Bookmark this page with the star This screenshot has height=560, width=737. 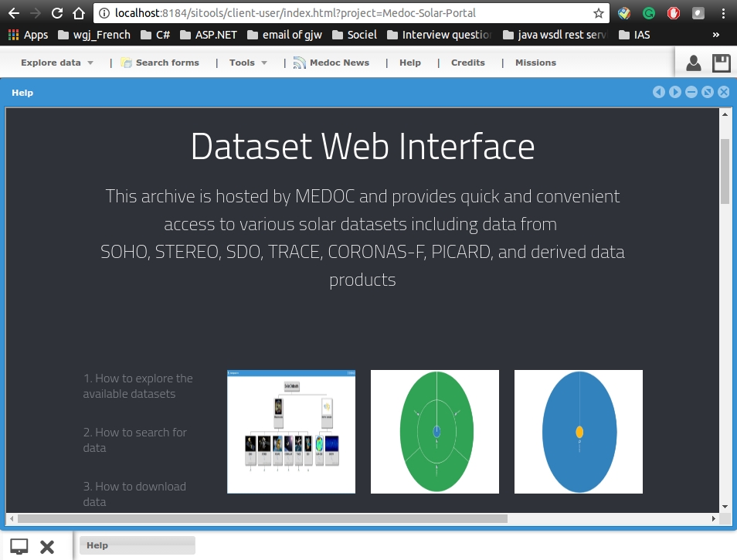coord(599,13)
